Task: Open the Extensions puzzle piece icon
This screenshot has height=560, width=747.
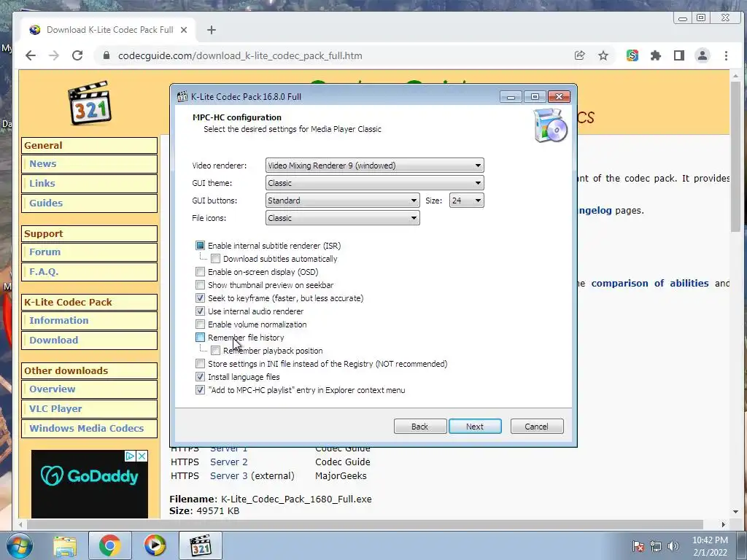Action: point(656,55)
